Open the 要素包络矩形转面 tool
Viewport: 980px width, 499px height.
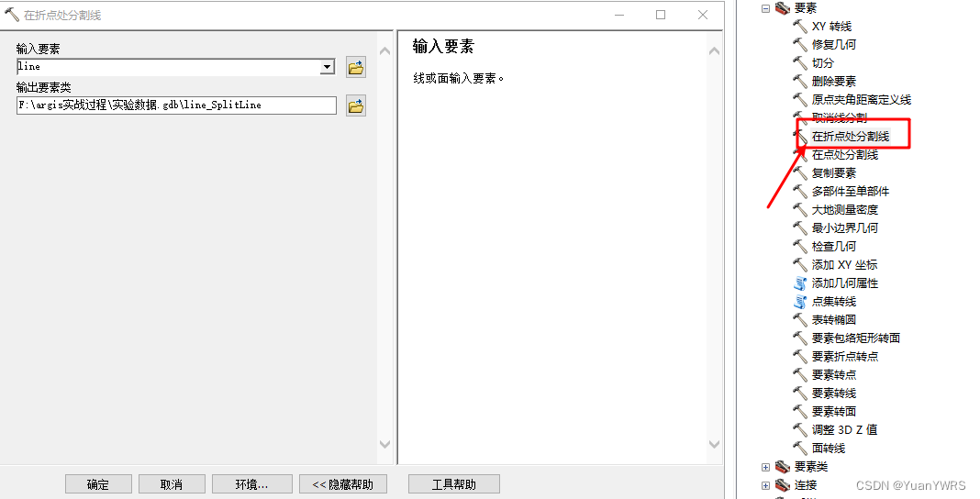855,338
